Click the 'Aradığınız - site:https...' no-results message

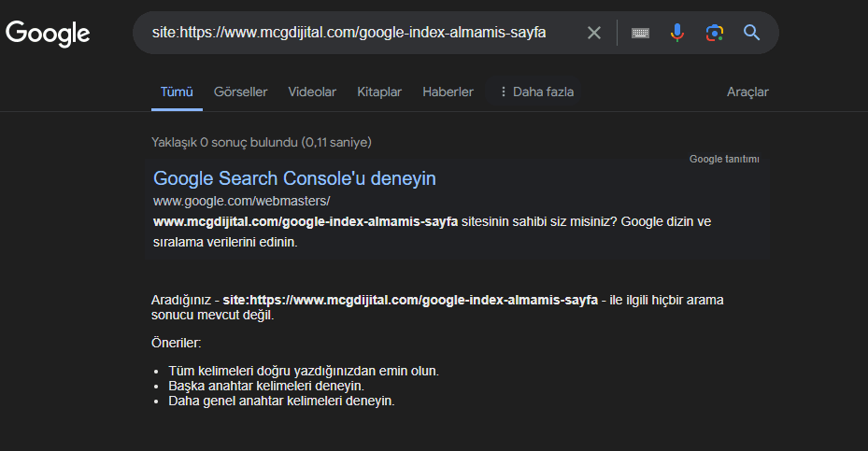437,307
